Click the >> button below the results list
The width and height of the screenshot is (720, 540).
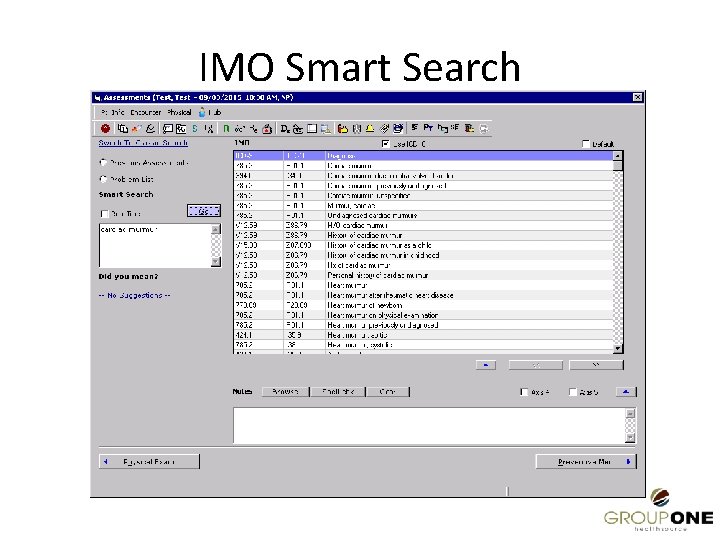596,365
